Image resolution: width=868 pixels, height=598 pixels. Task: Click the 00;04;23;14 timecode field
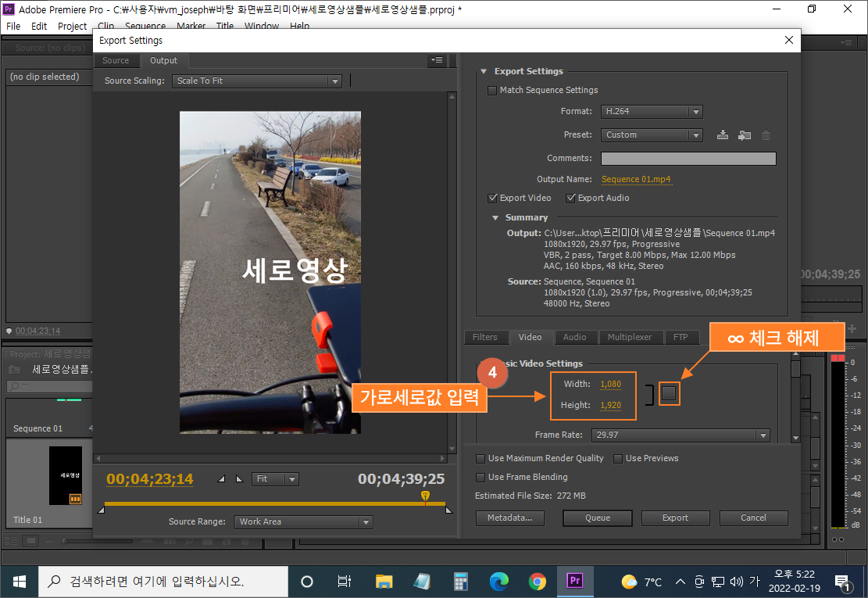coord(149,478)
